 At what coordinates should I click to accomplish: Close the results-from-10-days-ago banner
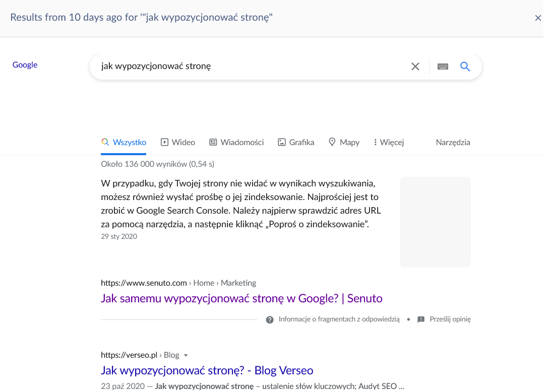point(537,18)
